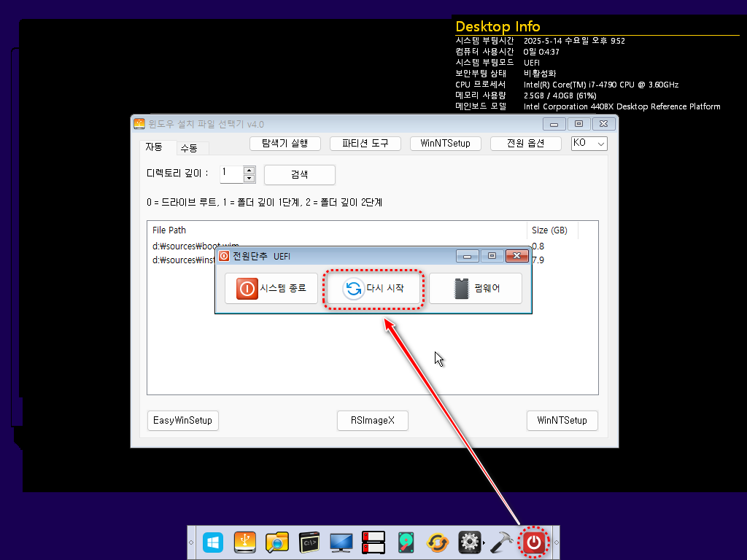Switch to the 수동 tab
This screenshot has width=747, height=560.
pyautogui.click(x=189, y=148)
